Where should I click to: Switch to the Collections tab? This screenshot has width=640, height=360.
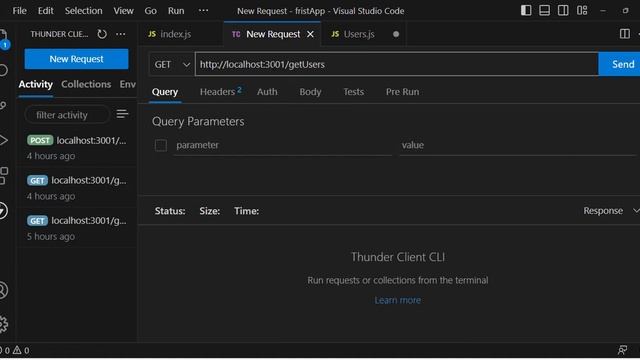click(x=86, y=84)
